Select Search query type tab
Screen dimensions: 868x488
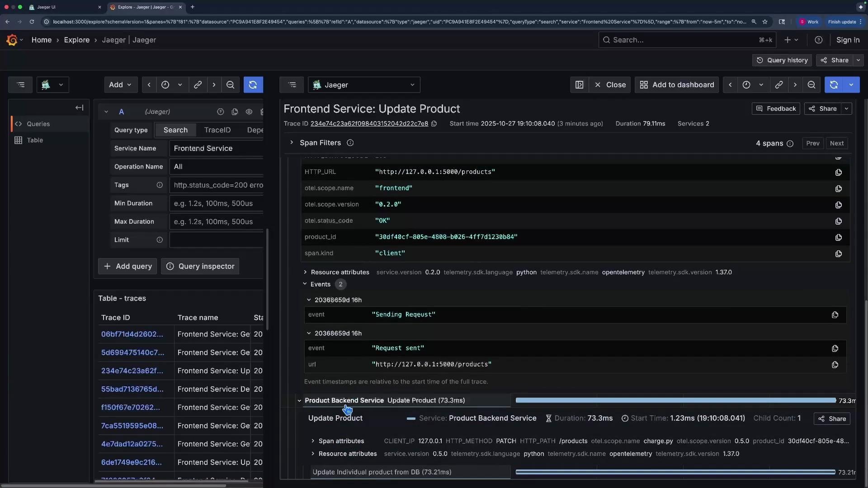tap(175, 130)
